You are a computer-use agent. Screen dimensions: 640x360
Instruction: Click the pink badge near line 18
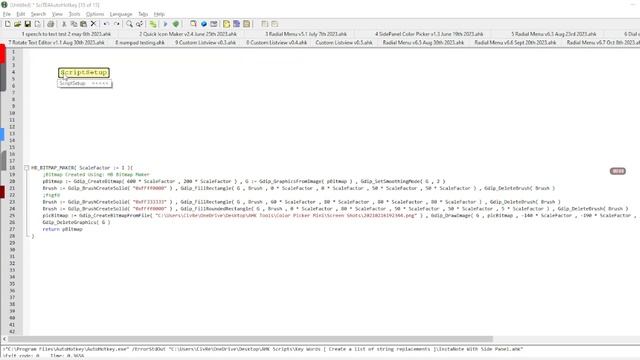tap(618, 171)
